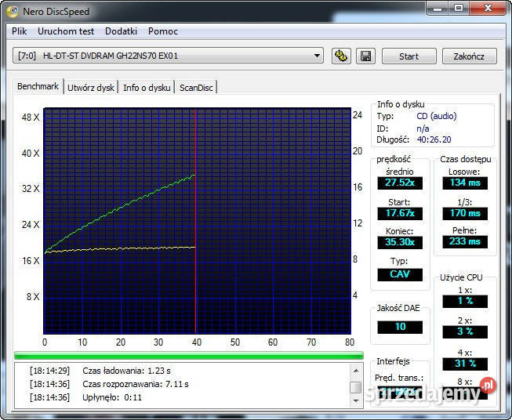Viewport: 512px width, 420px height.
Task: Switch to the ScanDisc tab
Action: 196,88
